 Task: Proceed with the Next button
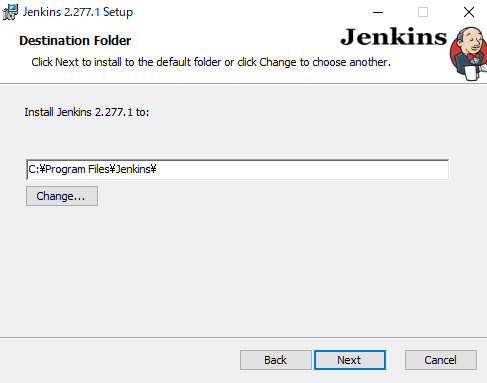350,360
